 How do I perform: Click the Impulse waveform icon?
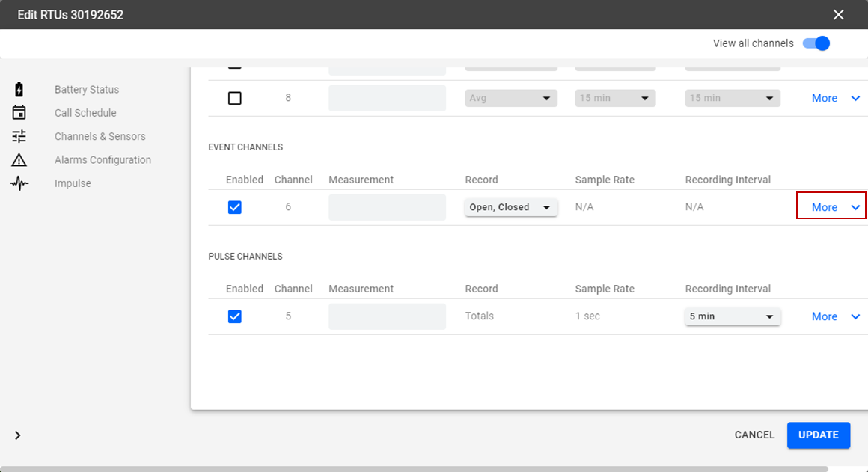coord(19,183)
